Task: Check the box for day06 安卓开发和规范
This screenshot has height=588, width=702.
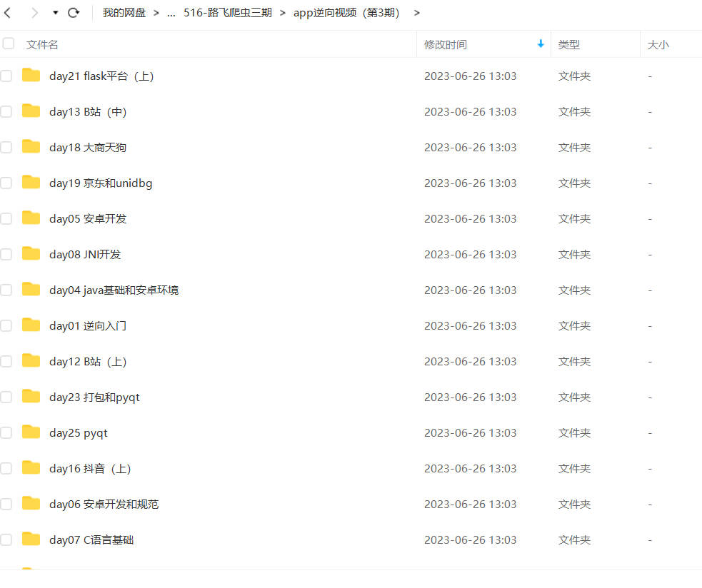Action: click(x=6, y=504)
